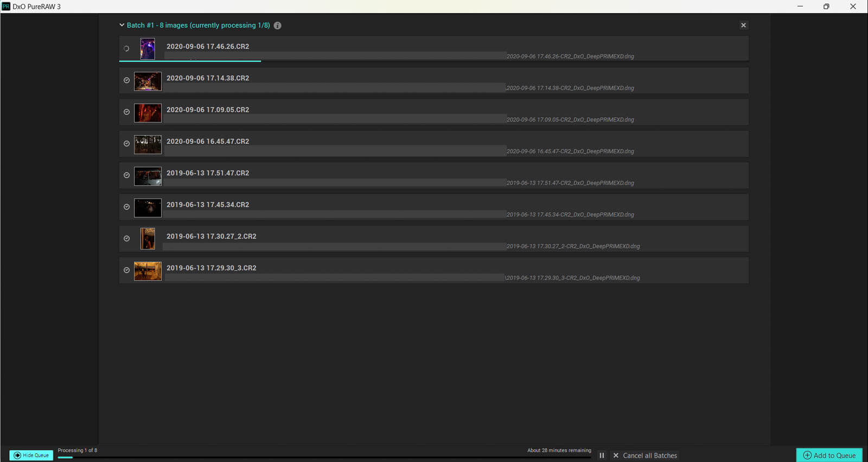Collapse the Batch #1 chevron

pyautogui.click(x=122, y=25)
